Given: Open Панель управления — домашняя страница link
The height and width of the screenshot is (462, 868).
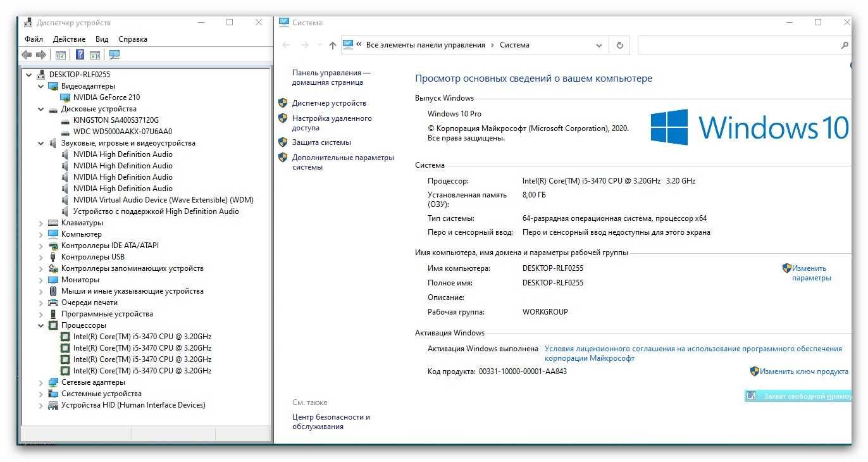Looking at the screenshot, I should pos(332,78).
